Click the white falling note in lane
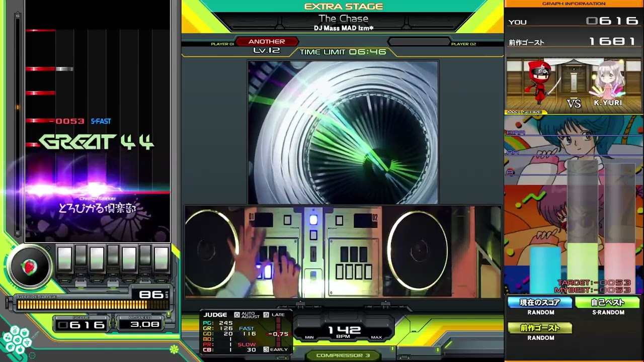This screenshot has width=644, height=362. [x=64, y=69]
